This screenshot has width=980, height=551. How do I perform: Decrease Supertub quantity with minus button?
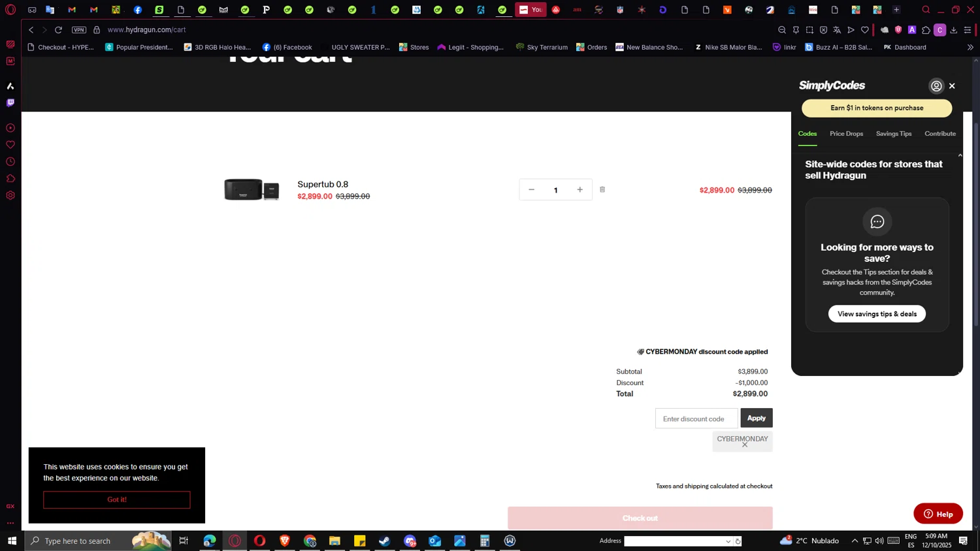[531, 190]
